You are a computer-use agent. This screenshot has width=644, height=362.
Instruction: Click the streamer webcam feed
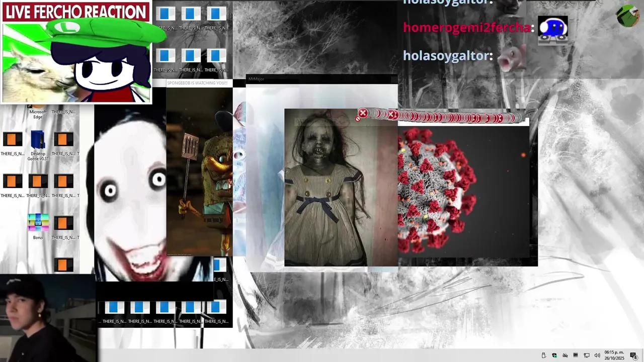pyautogui.click(x=48, y=318)
